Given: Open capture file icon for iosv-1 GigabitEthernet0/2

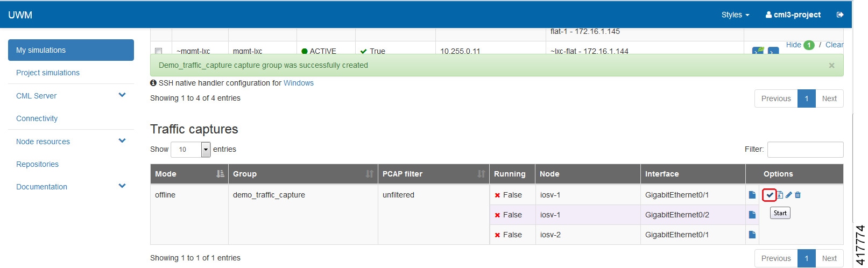Looking at the screenshot, I should (x=752, y=215).
